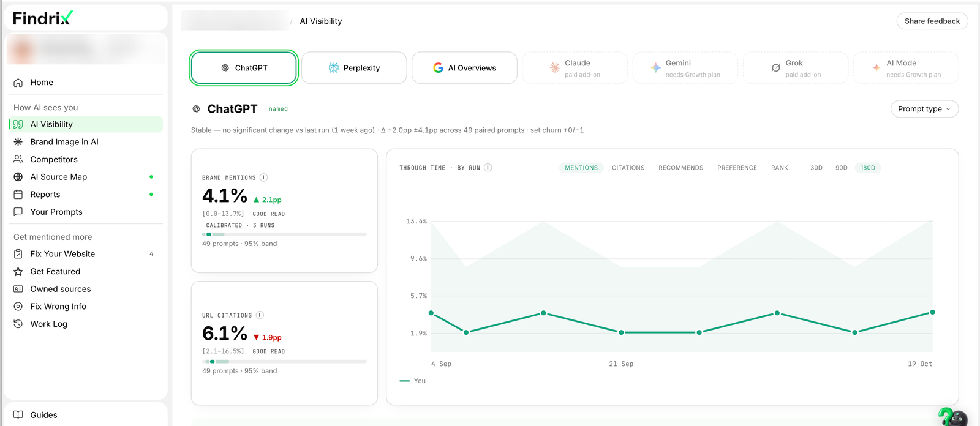Switch to the AI Overviews tab
This screenshot has width=980, height=426.
[x=465, y=68]
